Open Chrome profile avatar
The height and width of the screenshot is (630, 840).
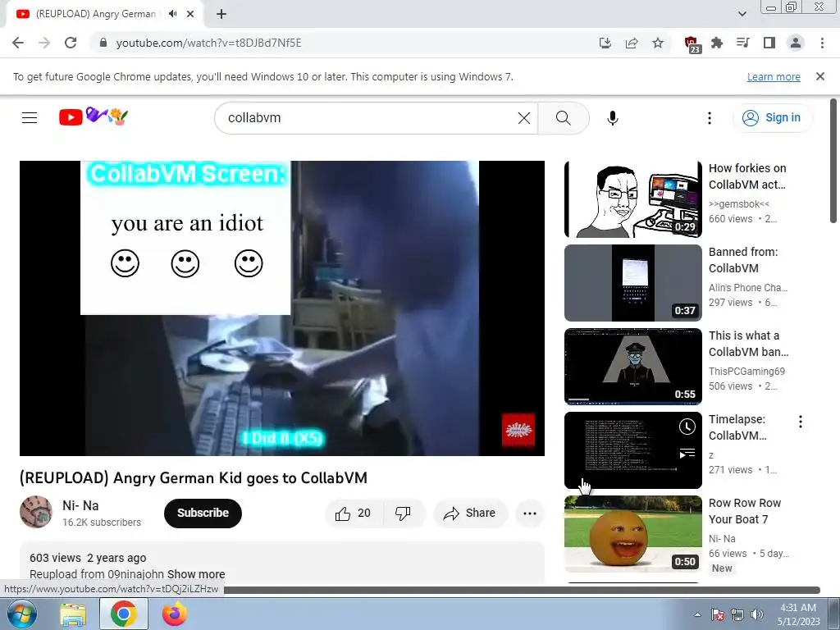[796, 43]
